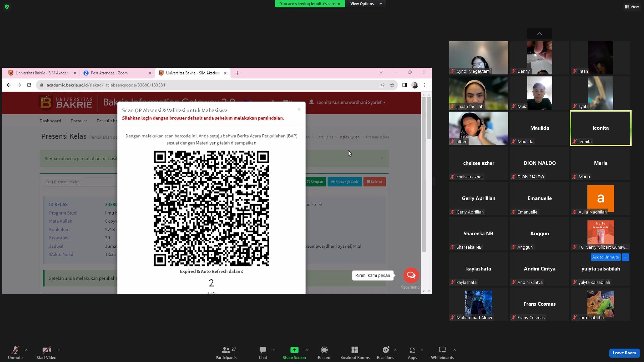Click the share page icon in address bar
This screenshot has height=362, width=644.
click(382, 85)
